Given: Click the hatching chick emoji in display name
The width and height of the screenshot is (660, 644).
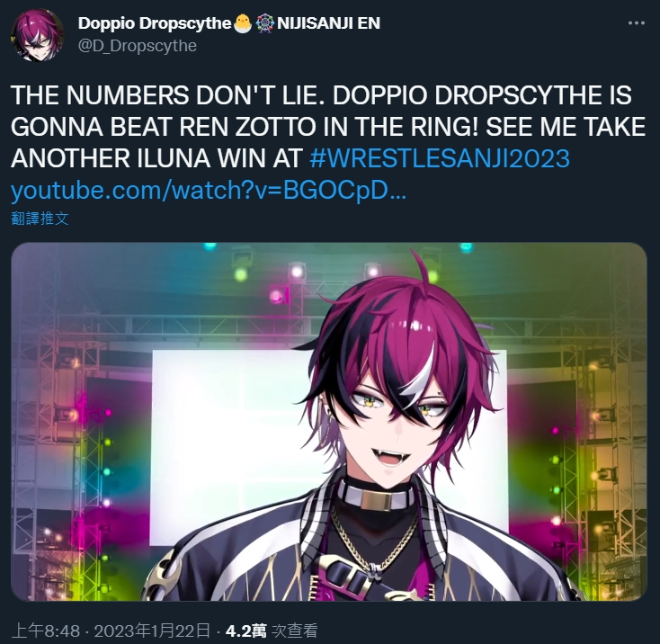Looking at the screenshot, I should 243,23.
